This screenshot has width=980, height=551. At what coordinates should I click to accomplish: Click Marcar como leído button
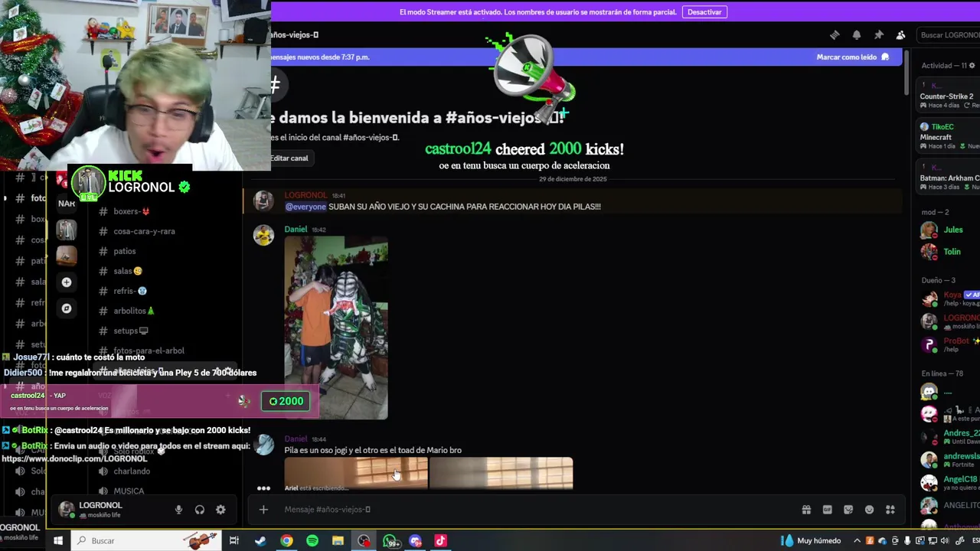[852, 57]
